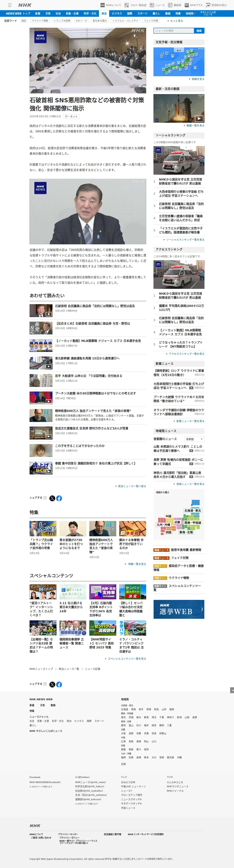Select the 気象・災害 navigation tab
The image size is (234, 868).
point(72,13)
